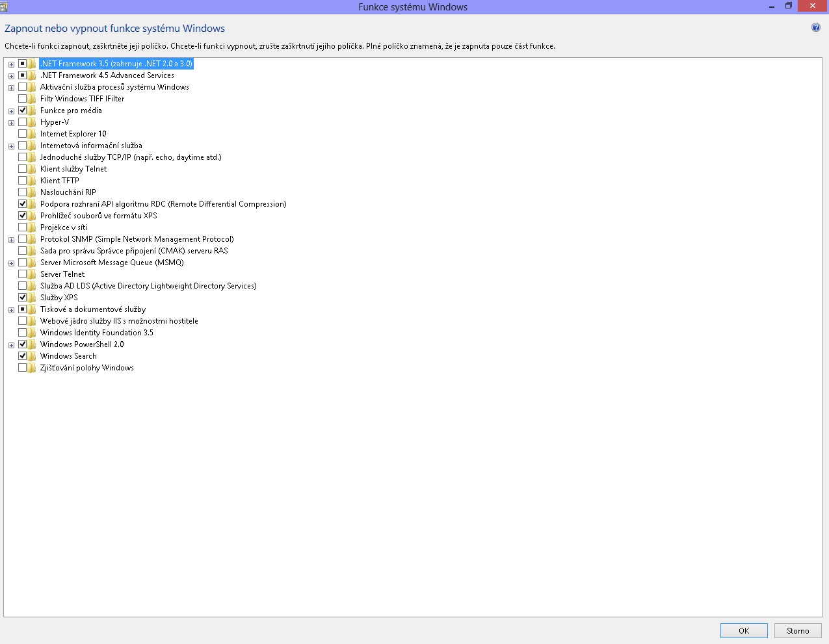Select Tiskové a dokumentové služby text
The width and height of the screenshot is (829, 644).
coord(93,309)
